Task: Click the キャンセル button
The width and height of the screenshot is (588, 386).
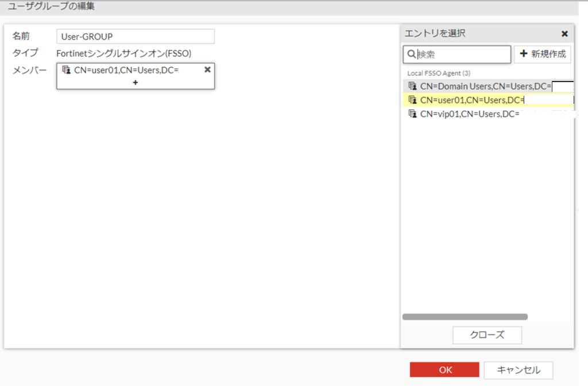Action: tap(518, 370)
